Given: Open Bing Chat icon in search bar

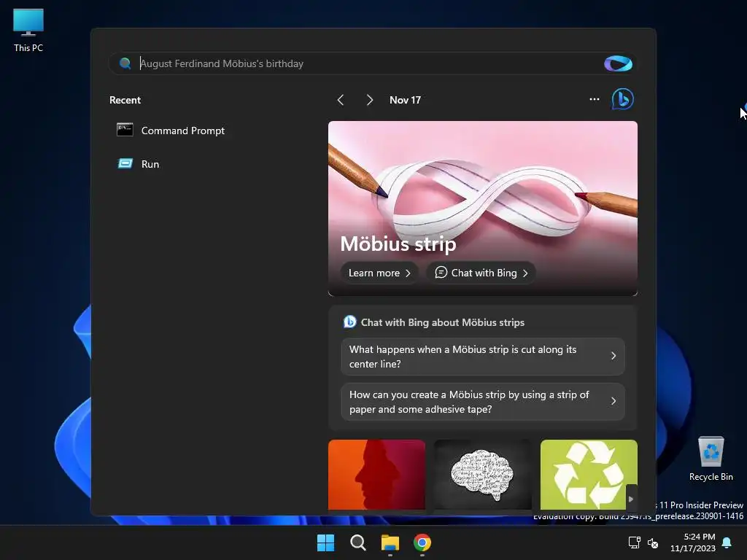Looking at the screenshot, I should point(618,63).
